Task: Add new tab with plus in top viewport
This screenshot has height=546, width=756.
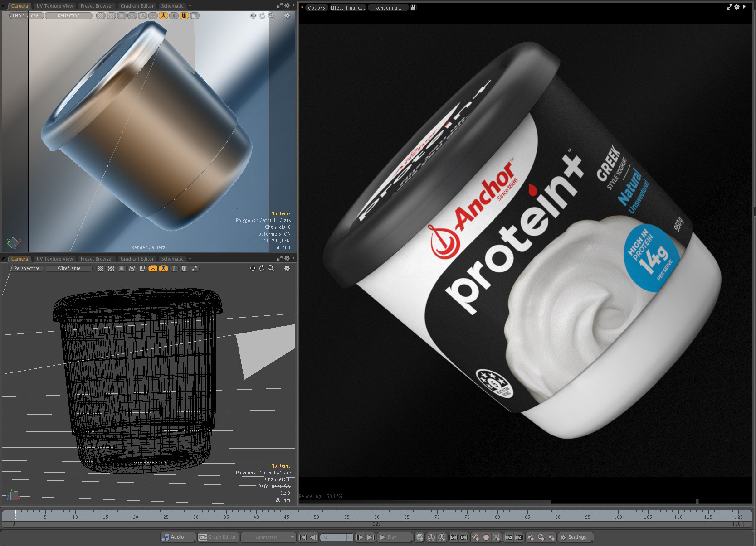Action: tap(190, 6)
